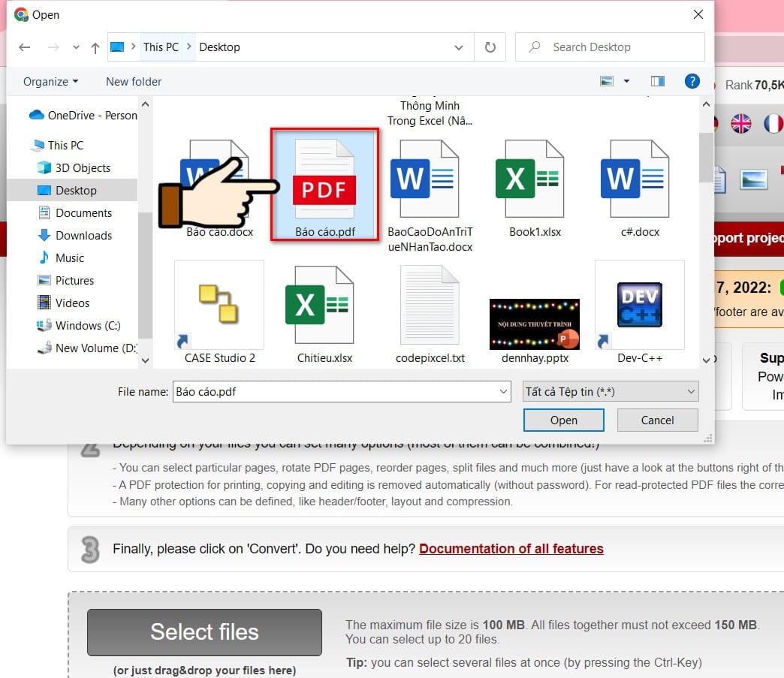Go up one folder level
This screenshot has width=784, height=678.
pyautogui.click(x=95, y=47)
